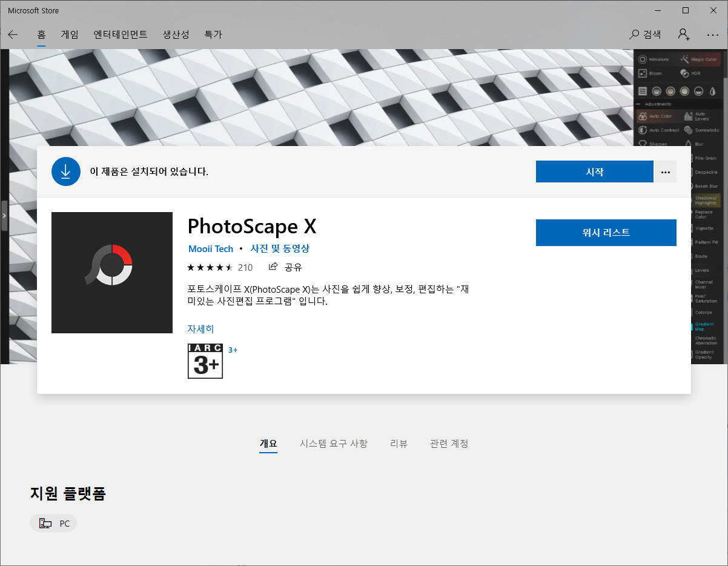Click the blue download circle icon
728x566 pixels.
(66, 171)
